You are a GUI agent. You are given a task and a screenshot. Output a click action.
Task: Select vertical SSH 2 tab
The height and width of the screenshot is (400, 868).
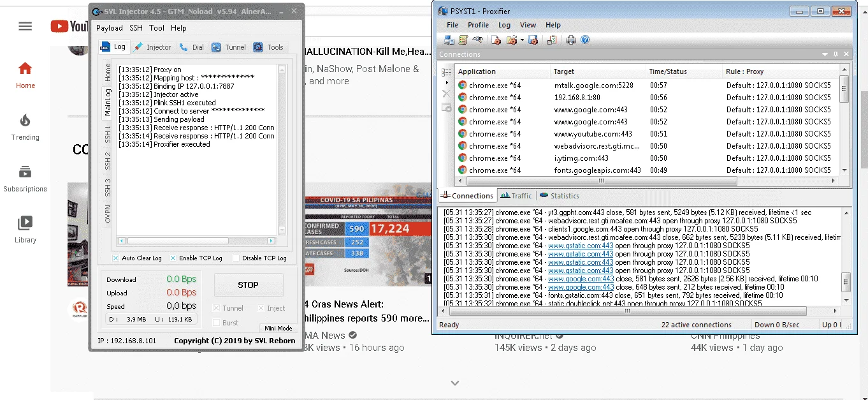click(x=108, y=160)
